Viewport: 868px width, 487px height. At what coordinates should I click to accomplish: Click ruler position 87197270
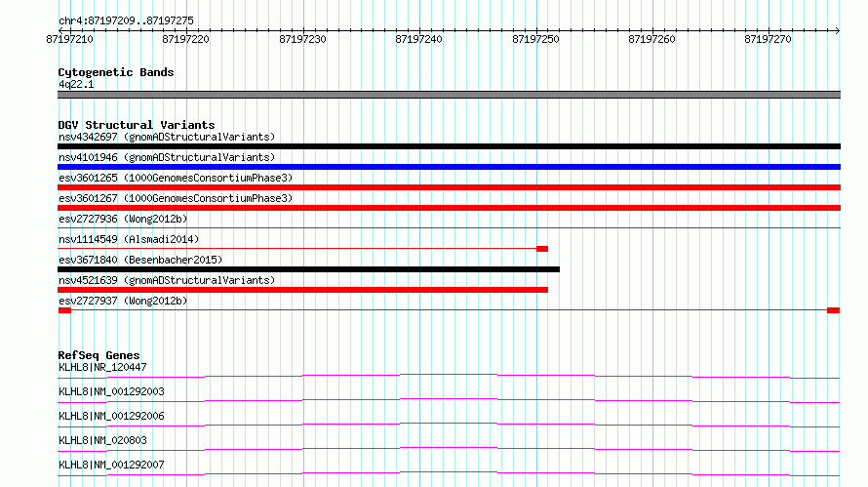pos(769,39)
